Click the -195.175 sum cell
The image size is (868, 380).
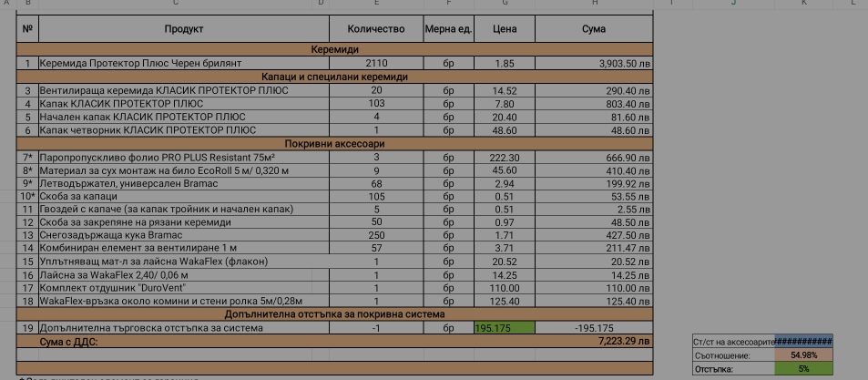click(x=594, y=328)
